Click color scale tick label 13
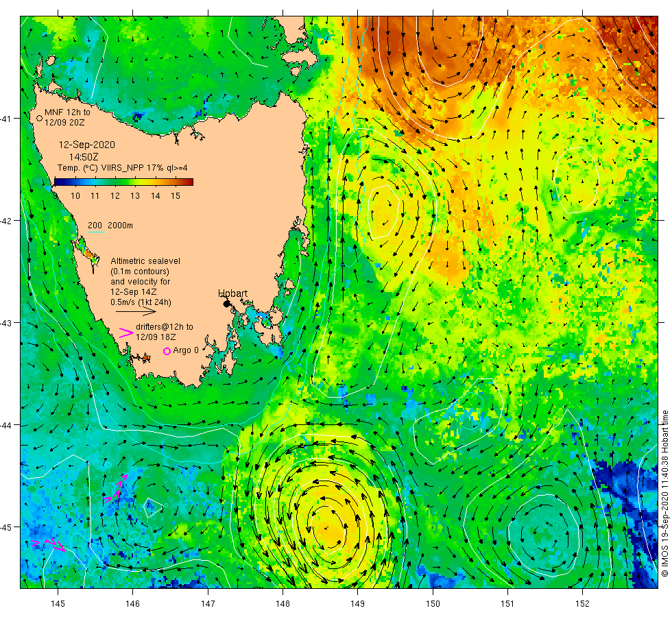This screenshot has height=617, width=672. 135,196
